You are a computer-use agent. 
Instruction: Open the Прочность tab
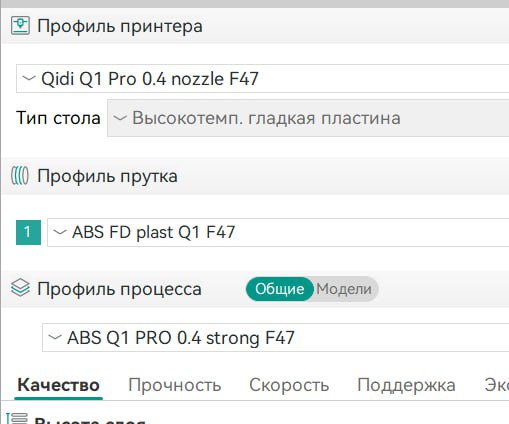175,385
